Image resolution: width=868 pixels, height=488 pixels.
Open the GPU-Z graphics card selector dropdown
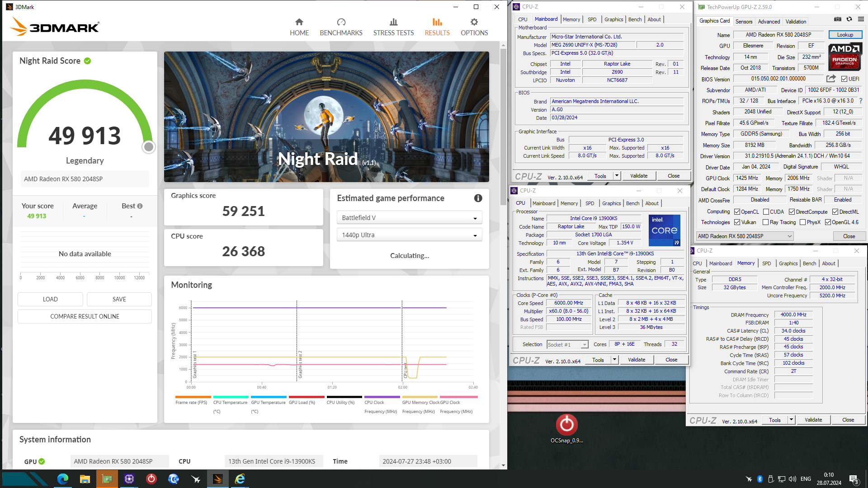coord(745,236)
